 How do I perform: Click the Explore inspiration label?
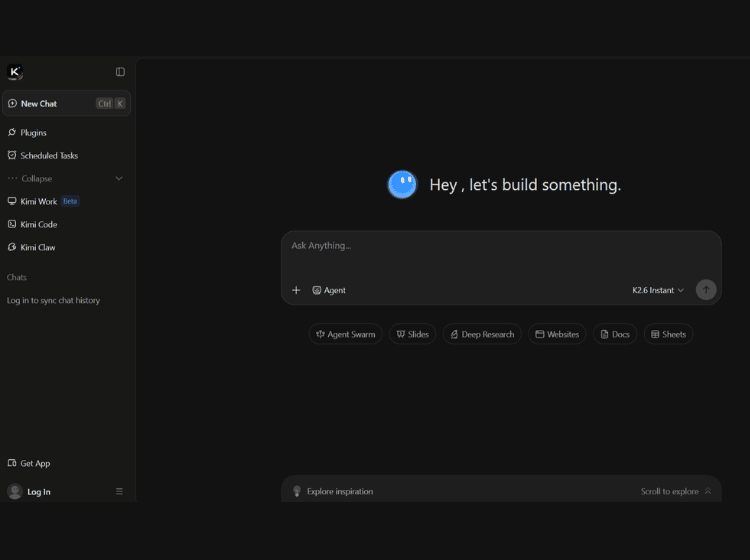click(340, 491)
